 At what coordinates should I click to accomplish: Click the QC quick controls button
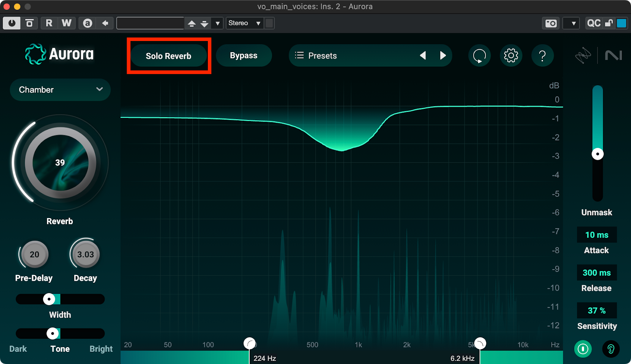[594, 23]
